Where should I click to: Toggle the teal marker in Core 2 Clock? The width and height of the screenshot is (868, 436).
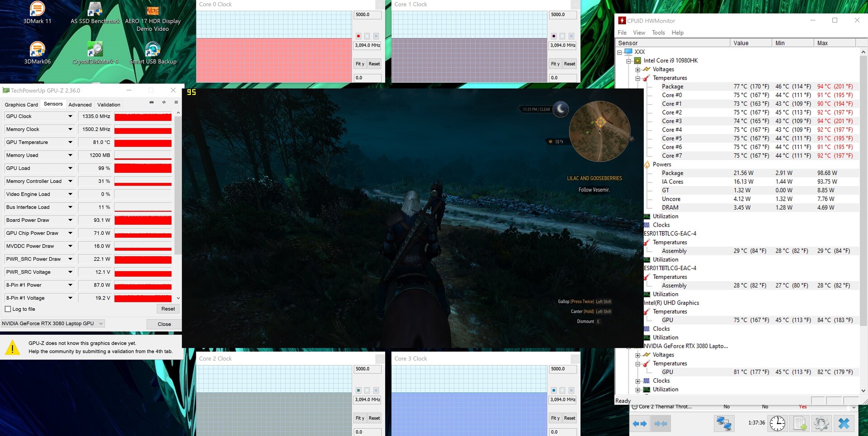[x=359, y=390]
